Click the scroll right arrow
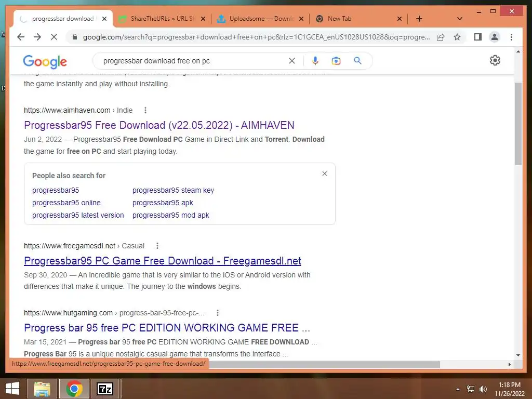The width and height of the screenshot is (532, 399). pyautogui.click(x=509, y=364)
